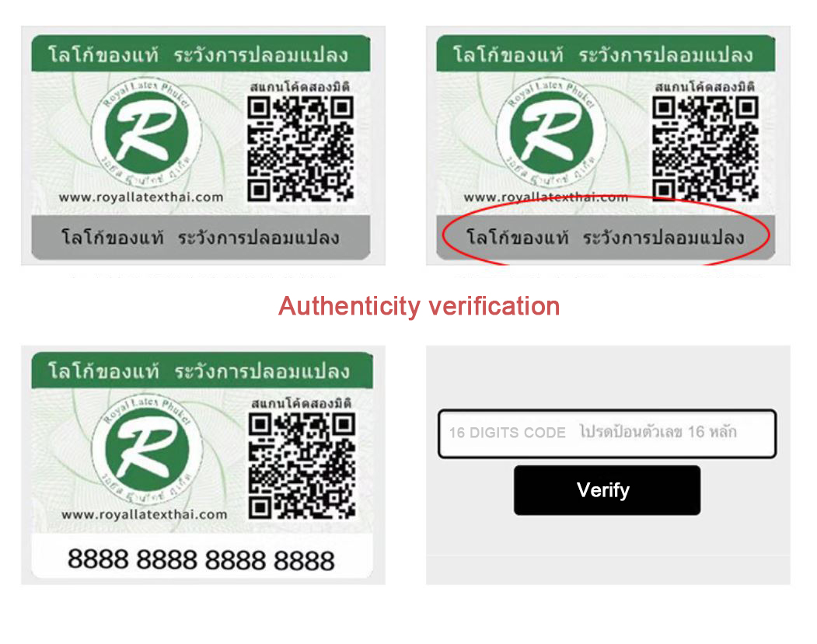The image size is (817, 644).
Task: Click gray scratch strip on top-left label
Action: pyautogui.click(x=201, y=238)
